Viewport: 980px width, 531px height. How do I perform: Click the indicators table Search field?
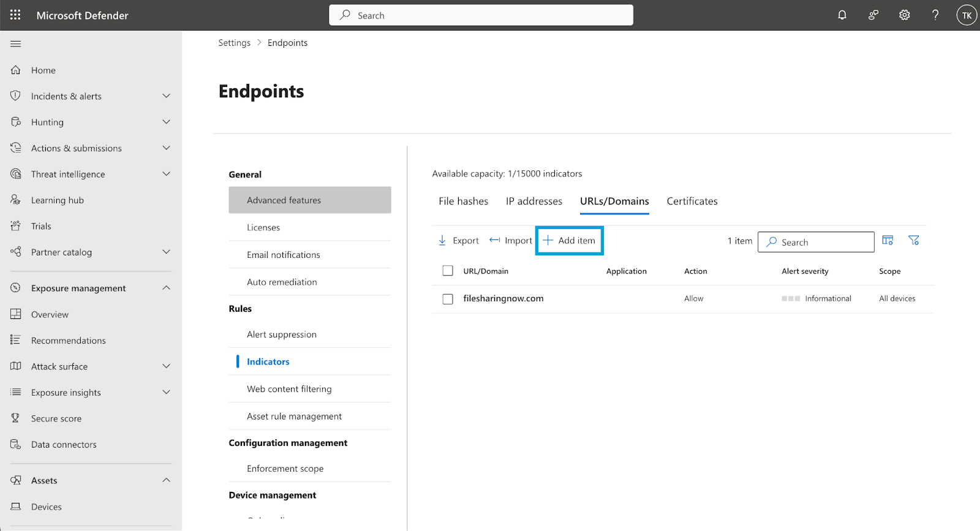[x=816, y=242]
